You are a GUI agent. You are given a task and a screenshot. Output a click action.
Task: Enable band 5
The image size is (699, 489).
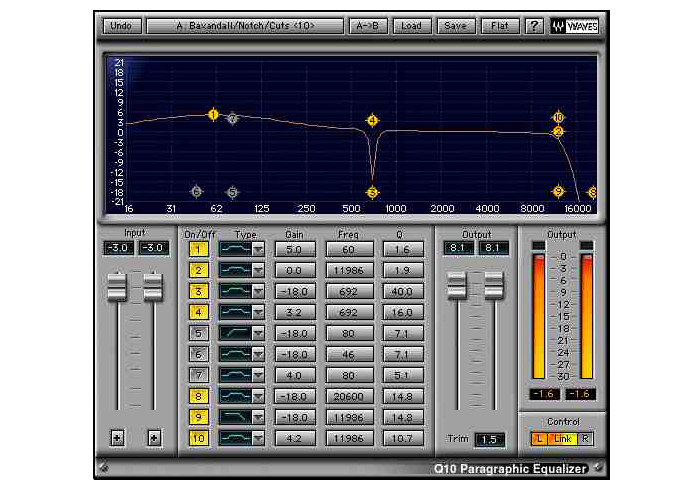198,333
